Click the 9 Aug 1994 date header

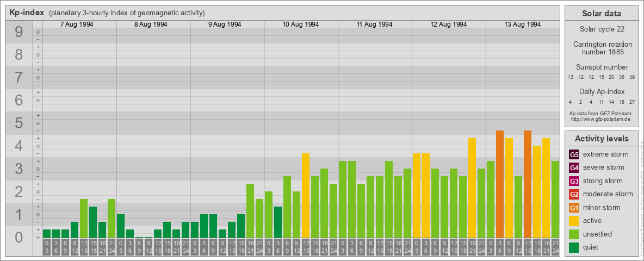tap(225, 24)
